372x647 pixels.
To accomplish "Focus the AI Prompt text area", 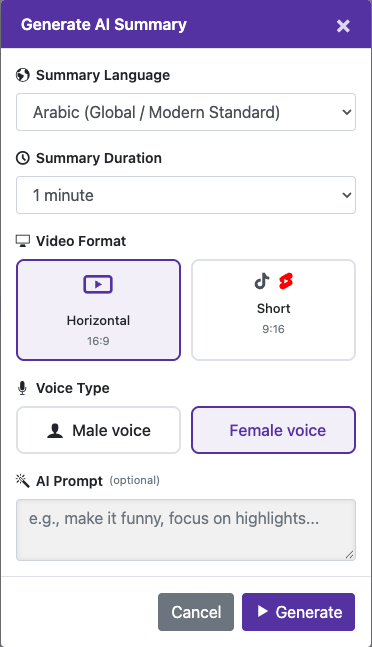I will click(186, 530).
